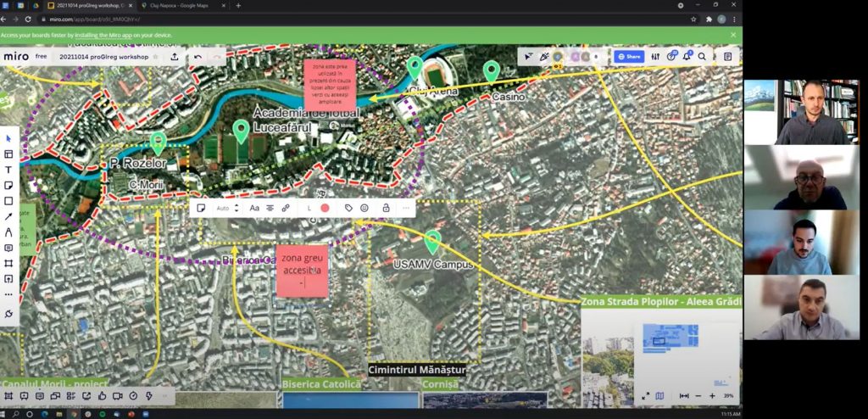Pick the Sticky note tool in sidebar
Image resolution: width=868 pixels, height=419 pixels.
[x=8, y=185]
